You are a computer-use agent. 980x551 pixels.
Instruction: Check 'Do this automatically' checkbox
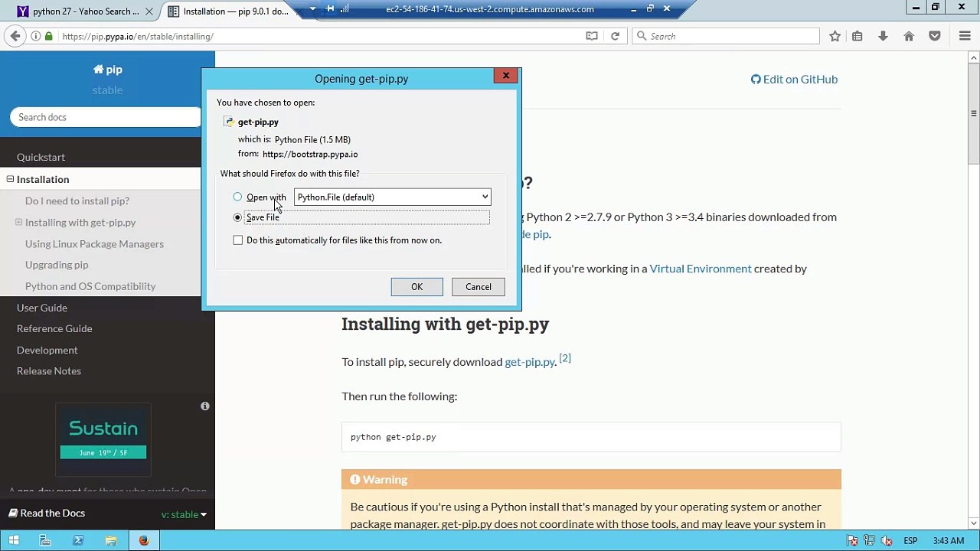pyautogui.click(x=238, y=240)
